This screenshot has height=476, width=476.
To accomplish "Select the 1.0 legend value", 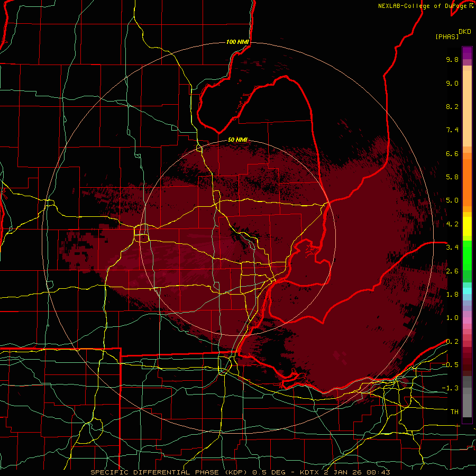I will 452,318.
